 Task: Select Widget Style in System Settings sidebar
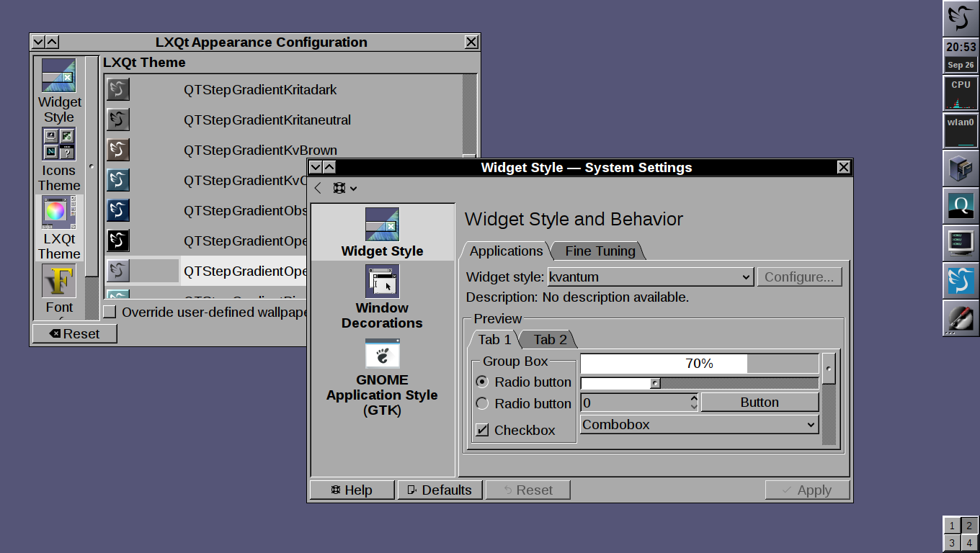click(x=382, y=233)
